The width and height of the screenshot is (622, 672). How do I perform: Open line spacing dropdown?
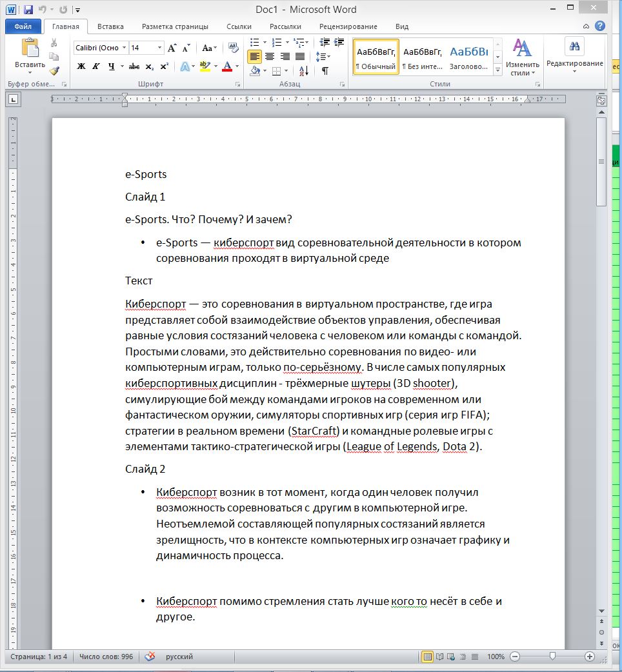(x=323, y=57)
